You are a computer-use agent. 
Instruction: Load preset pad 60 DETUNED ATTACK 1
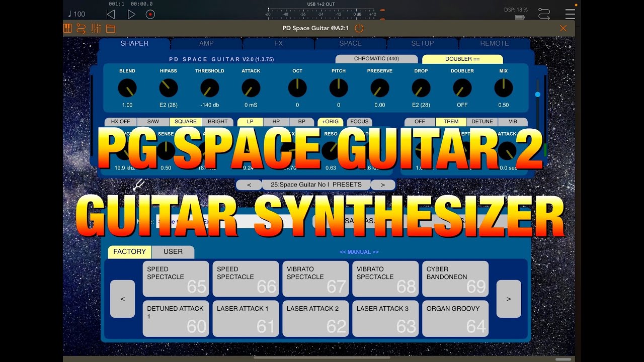[176, 318]
